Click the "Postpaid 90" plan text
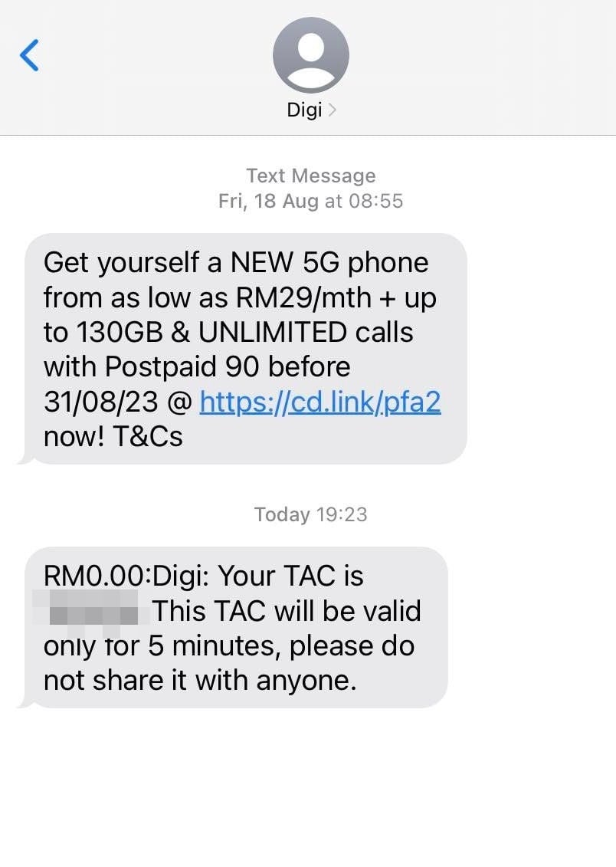The image size is (616, 867). 182,367
